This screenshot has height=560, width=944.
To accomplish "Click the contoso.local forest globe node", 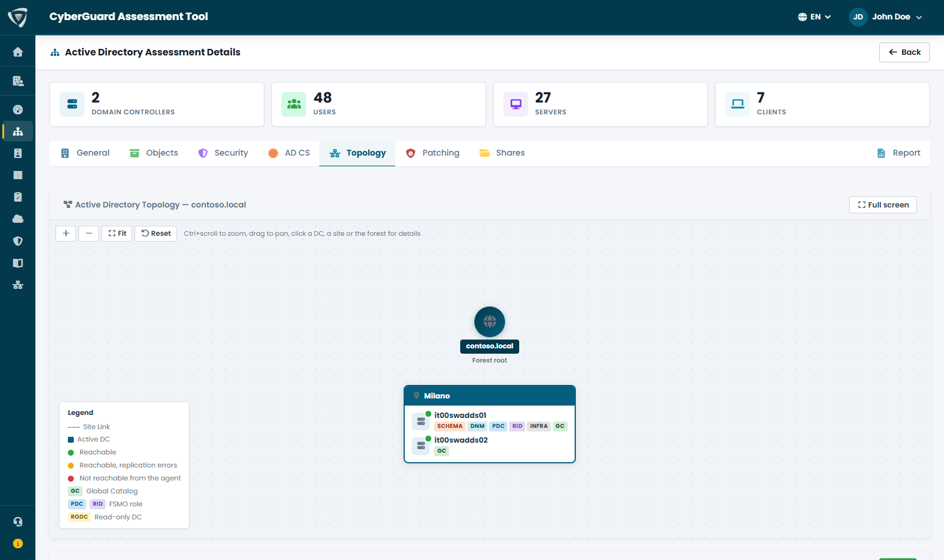I will pyautogui.click(x=490, y=322).
